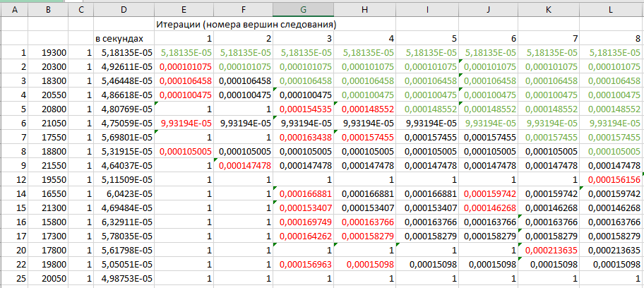This screenshot has height=288, width=644.
Task: Click cell 4,80769E-05 in column D
Action: click(x=124, y=109)
